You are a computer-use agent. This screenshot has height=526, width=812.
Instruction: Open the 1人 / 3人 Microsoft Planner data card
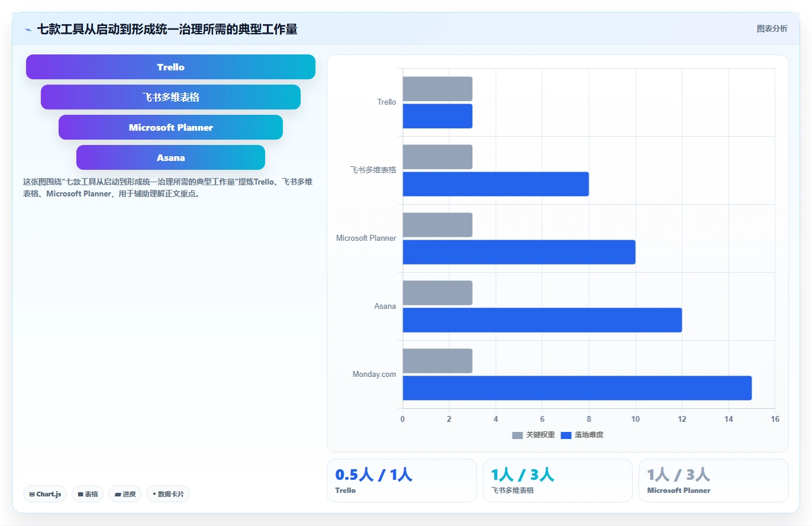(714, 480)
